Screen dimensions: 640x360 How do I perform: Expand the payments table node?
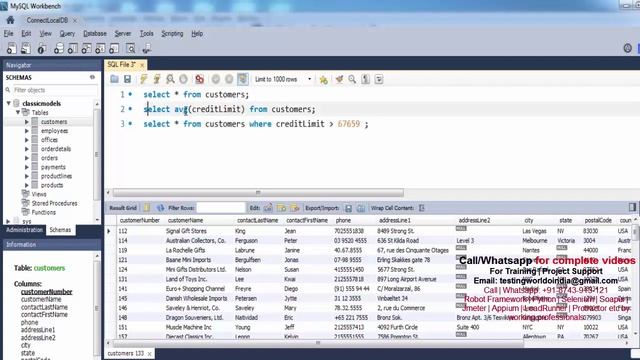(x=27, y=167)
